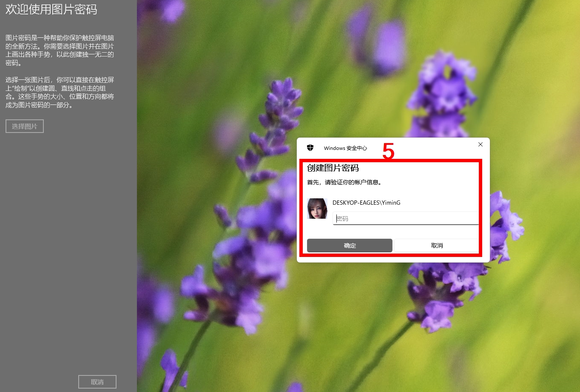
Task: Click the user account avatar picture
Action: point(317,209)
